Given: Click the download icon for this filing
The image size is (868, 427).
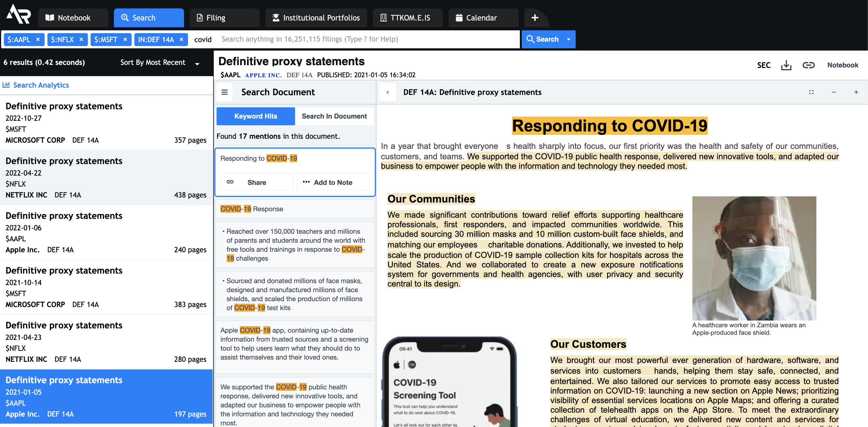Looking at the screenshot, I should point(787,65).
